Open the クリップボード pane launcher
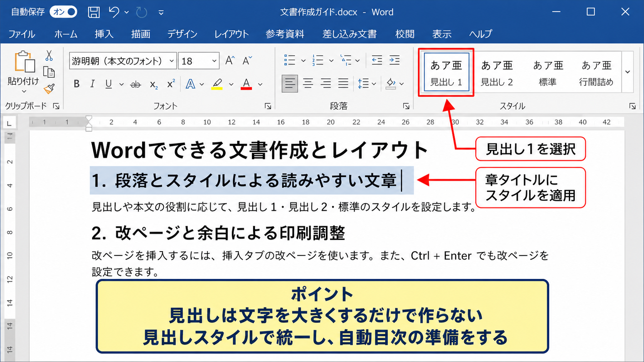The image size is (644, 362). tap(56, 106)
